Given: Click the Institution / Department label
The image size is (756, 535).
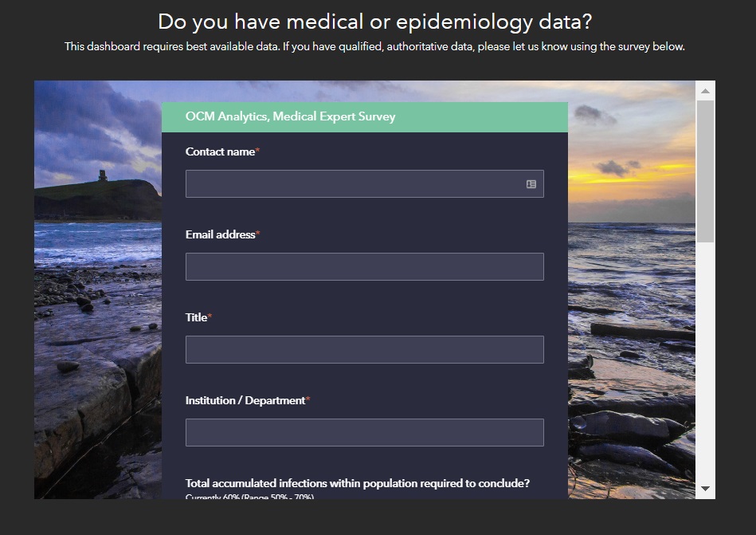Looking at the screenshot, I should click(247, 400).
